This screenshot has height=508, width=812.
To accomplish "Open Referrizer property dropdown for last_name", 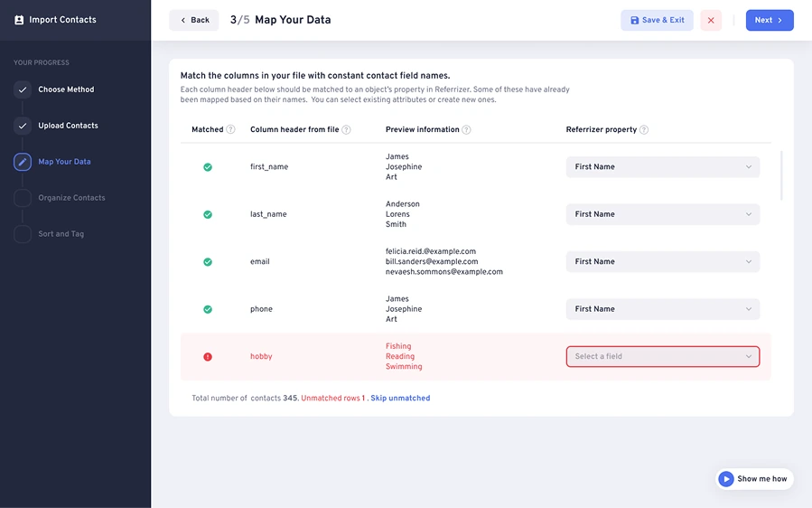I will 662,214.
